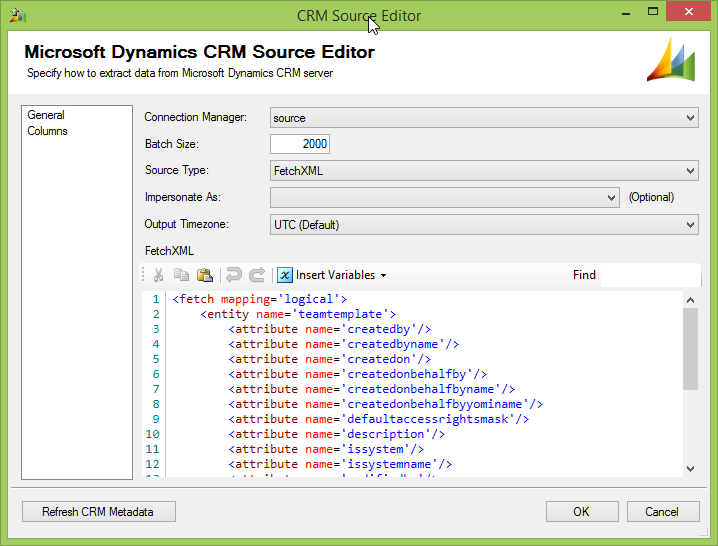Click the 'createdon' attribute line
Viewport: 718px width, 546px height.
[x=330, y=359]
